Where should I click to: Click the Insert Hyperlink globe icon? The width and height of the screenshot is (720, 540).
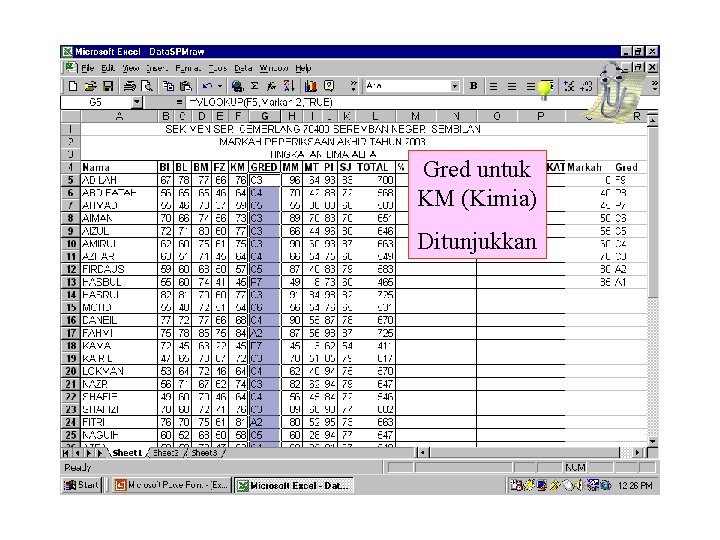pos(237,86)
